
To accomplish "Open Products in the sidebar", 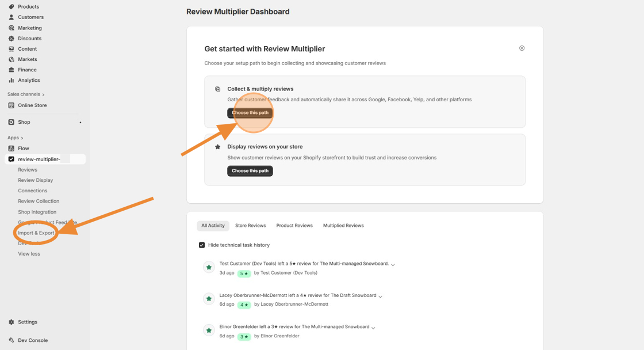I will pyautogui.click(x=28, y=6).
